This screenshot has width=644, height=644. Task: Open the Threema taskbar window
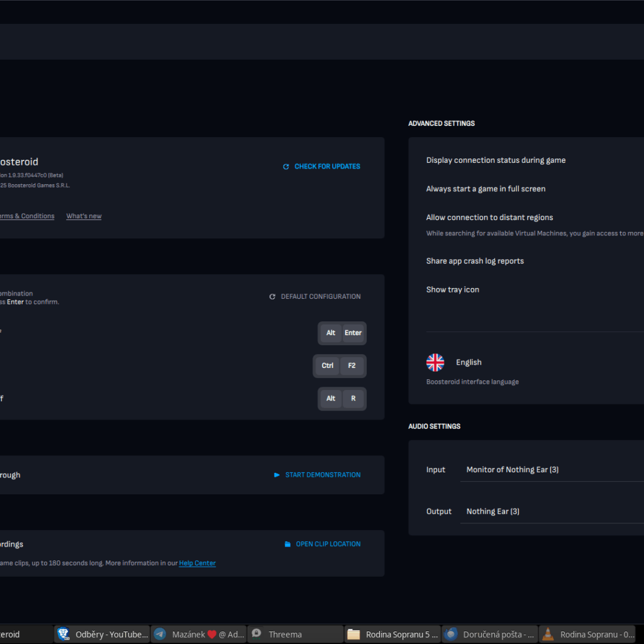pyautogui.click(x=295, y=635)
